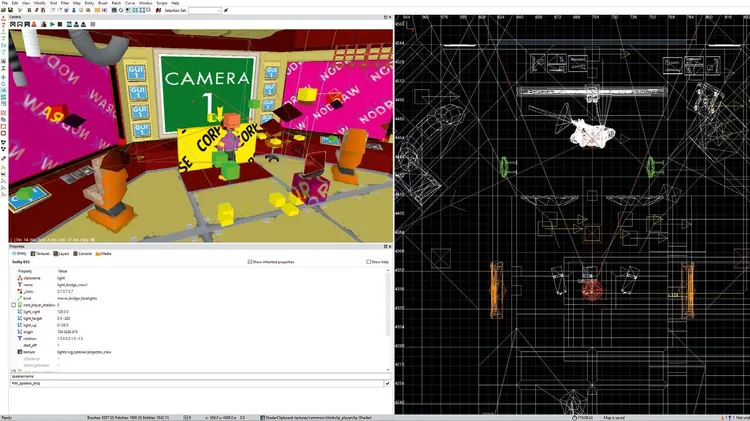Close the Properties panel
The image size is (750, 421).
pos(389,246)
